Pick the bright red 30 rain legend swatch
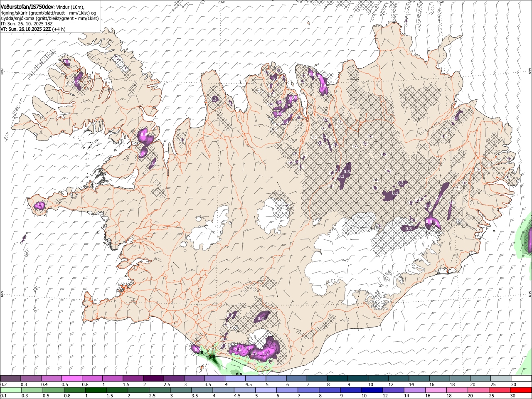The width and height of the screenshot is (532, 399). (x=521, y=390)
